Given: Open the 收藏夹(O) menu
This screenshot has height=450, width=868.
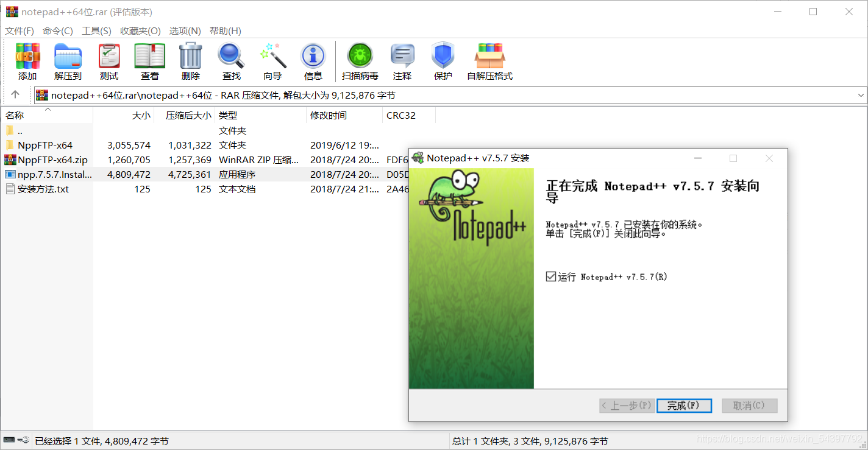Looking at the screenshot, I should click(140, 30).
